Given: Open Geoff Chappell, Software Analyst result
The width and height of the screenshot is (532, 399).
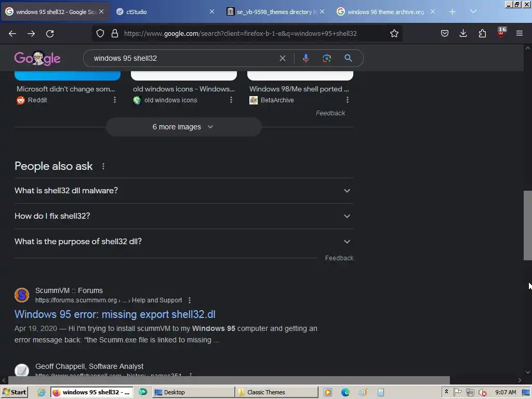Looking at the screenshot, I should point(89,366).
